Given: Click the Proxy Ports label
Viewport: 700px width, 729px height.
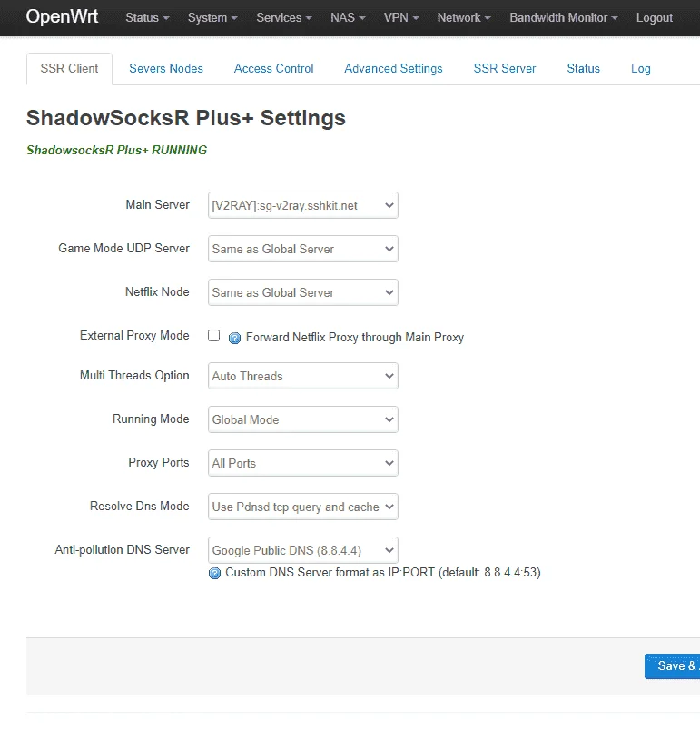Looking at the screenshot, I should (x=159, y=463).
